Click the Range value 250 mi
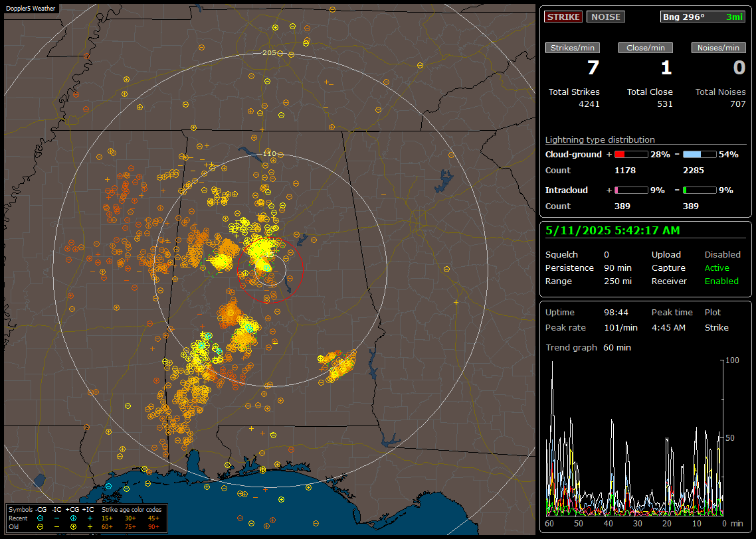 [618, 281]
